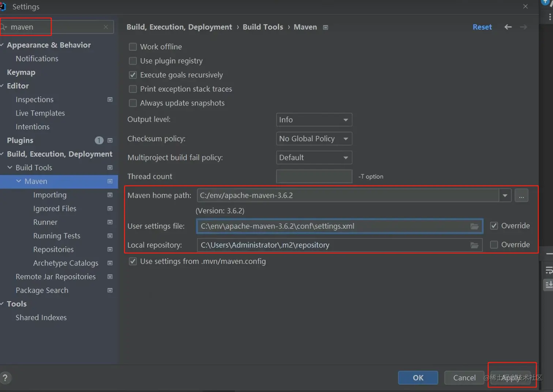Screen dimensions: 553x392
Task: Collapse the Build Tools node
Action: tap(10, 168)
